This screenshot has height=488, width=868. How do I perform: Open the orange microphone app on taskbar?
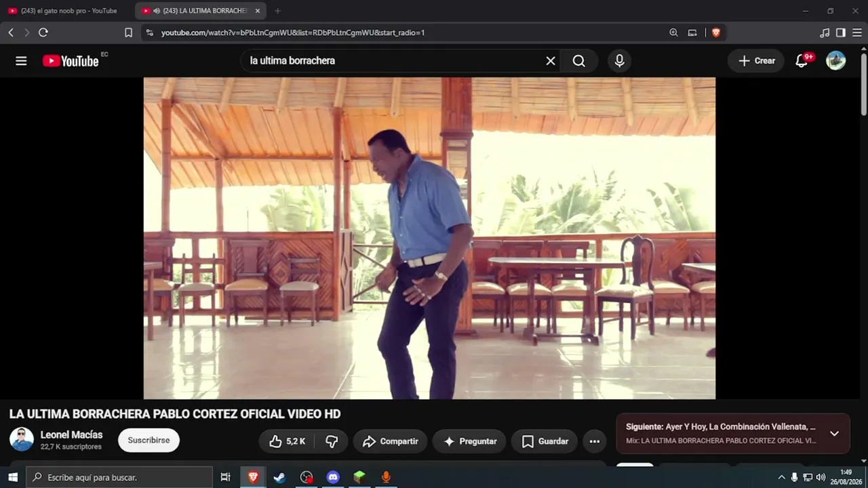(386, 477)
